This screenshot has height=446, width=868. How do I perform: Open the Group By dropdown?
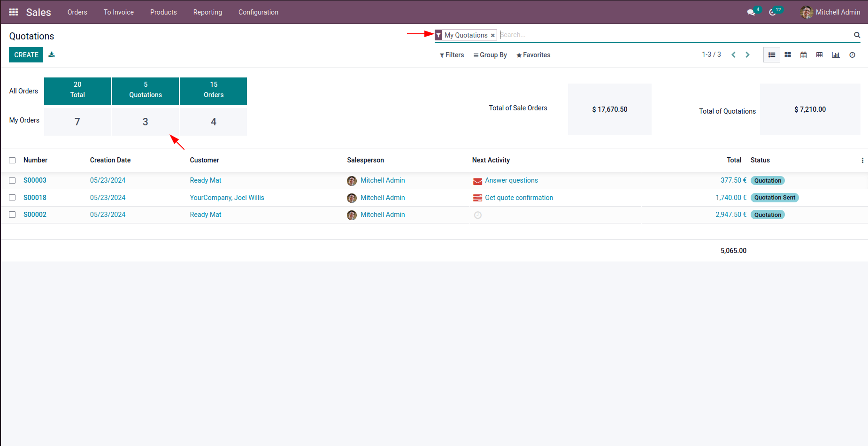[490, 55]
